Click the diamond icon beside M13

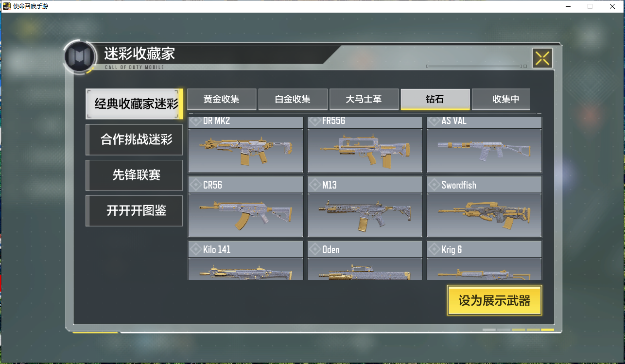[315, 185]
